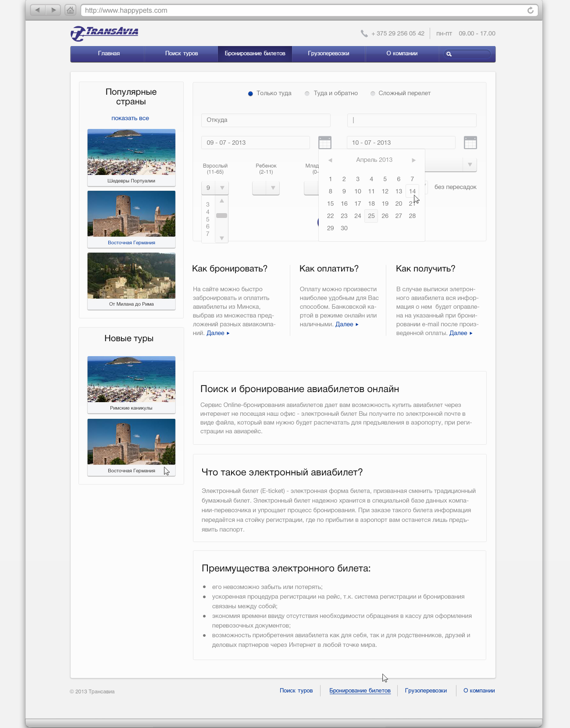The image size is (570, 728).
Task: Choose 3 in adult count list
Action: 208,204
